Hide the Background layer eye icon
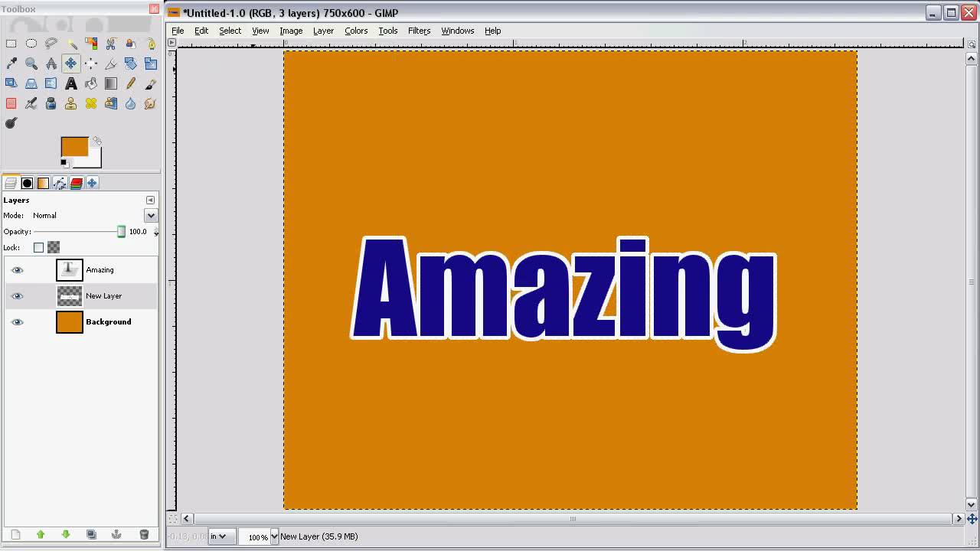 tap(17, 322)
